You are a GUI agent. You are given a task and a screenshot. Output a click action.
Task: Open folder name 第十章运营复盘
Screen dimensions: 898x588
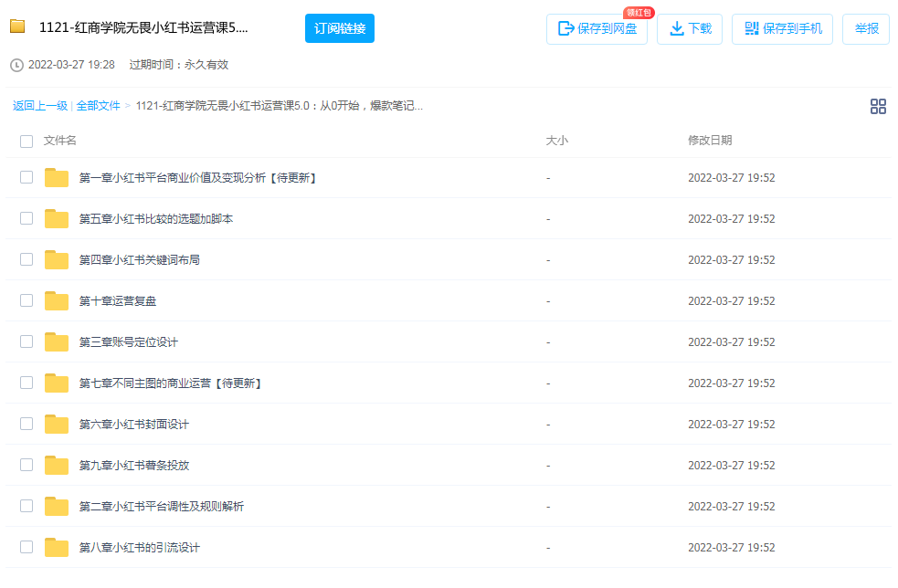(118, 301)
